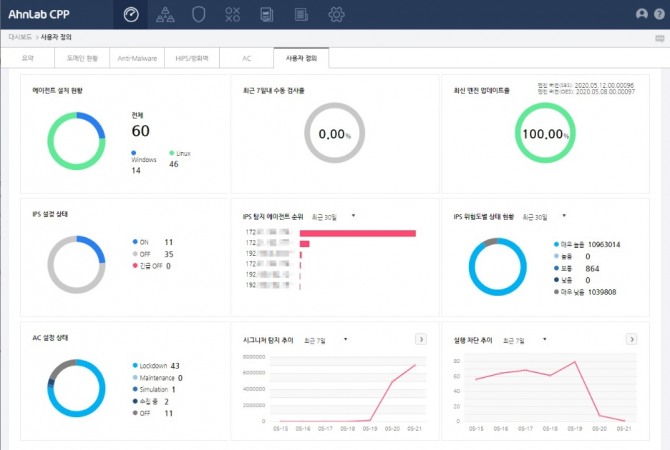Toggle the Lockdown legend item in AC chart
The height and width of the screenshot is (450, 670).
tap(153, 365)
